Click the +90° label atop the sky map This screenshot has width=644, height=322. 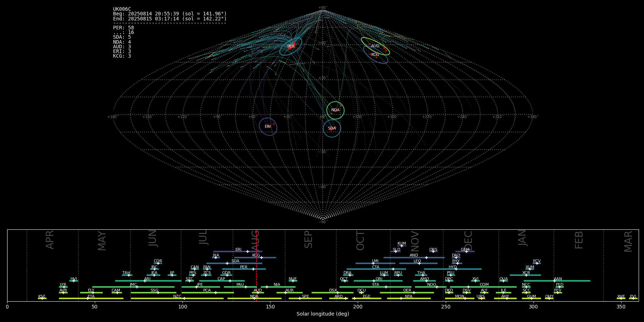(x=323, y=8)
